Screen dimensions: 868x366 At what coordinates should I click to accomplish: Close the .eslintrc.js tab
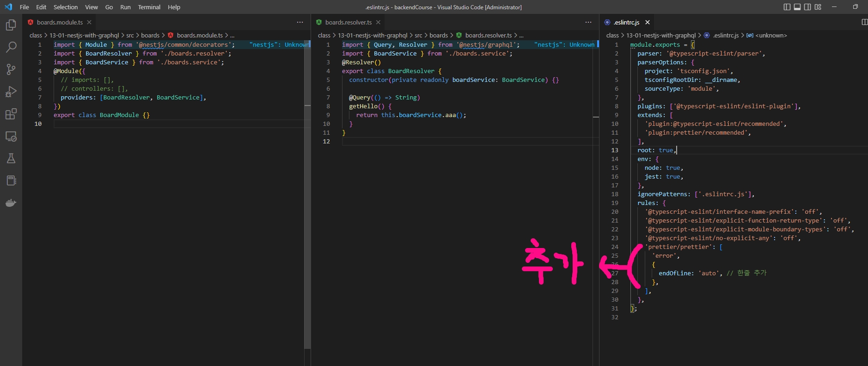[x=648, y=22]
